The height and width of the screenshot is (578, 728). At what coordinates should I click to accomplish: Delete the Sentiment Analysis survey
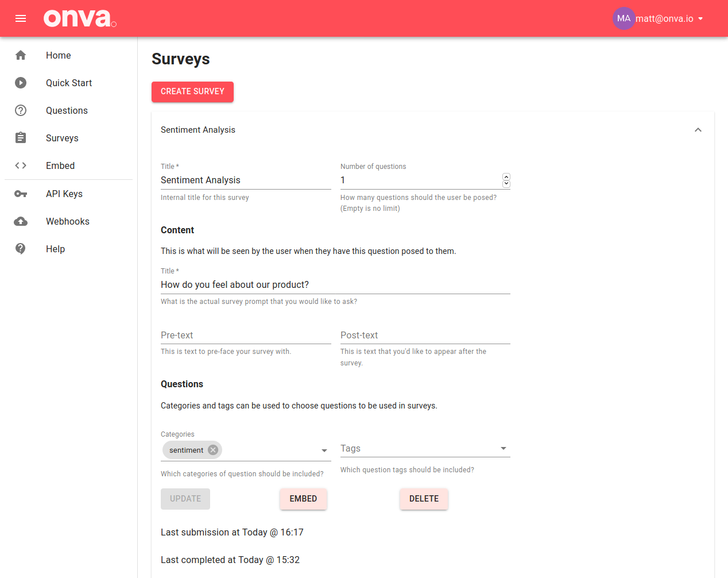click(424, 499)
